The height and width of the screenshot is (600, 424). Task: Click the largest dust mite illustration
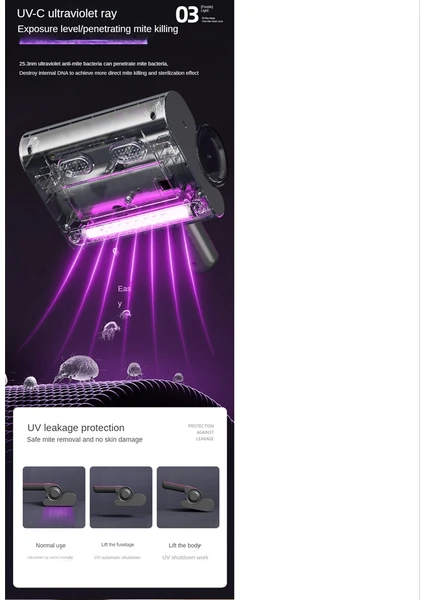tap(78, 368)
